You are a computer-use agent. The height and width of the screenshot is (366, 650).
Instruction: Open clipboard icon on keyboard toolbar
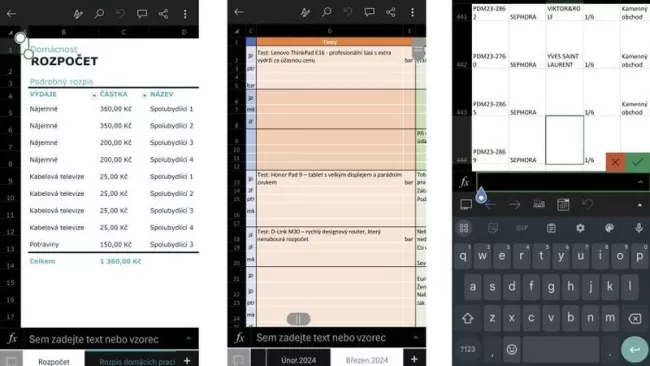(x=551, y=228)
